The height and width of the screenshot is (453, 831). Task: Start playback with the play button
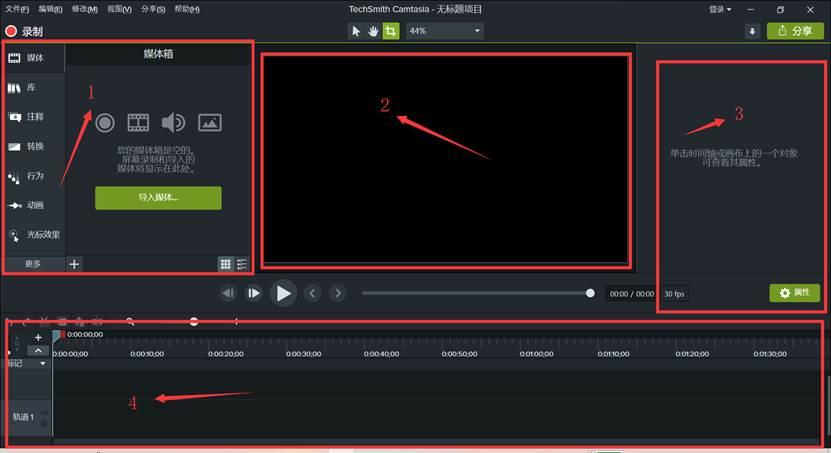coord(283,293)
